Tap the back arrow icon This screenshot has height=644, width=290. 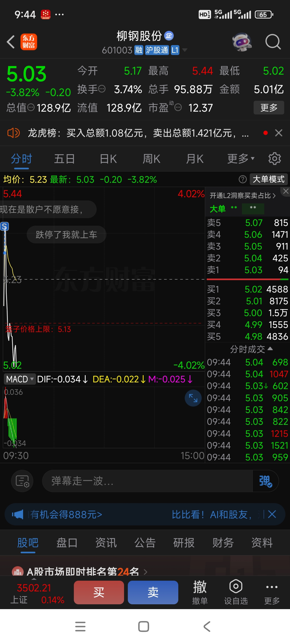pyautogui.click(x=11, y=42)
